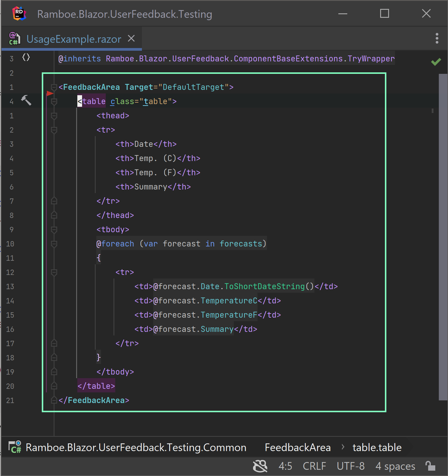448x476 pixels.
Task: Click the status bar icon left of 4:5
Action: click(x=260, y=466)
